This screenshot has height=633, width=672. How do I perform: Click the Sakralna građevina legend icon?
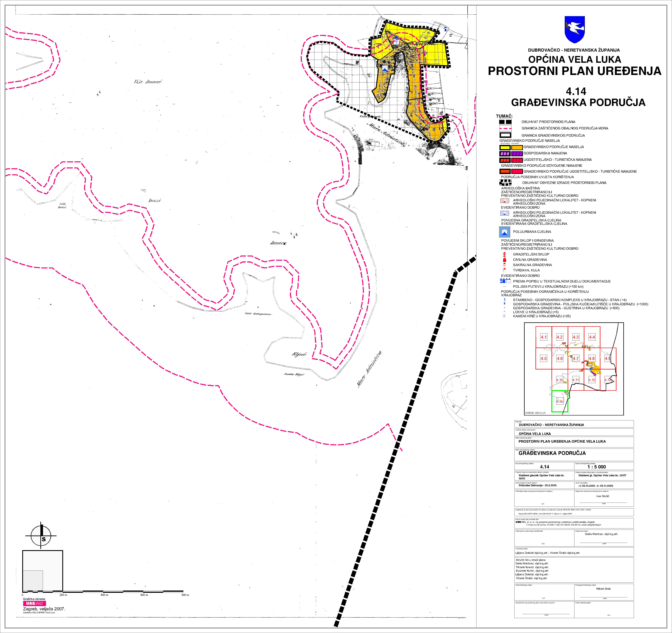tap(504, 265)
